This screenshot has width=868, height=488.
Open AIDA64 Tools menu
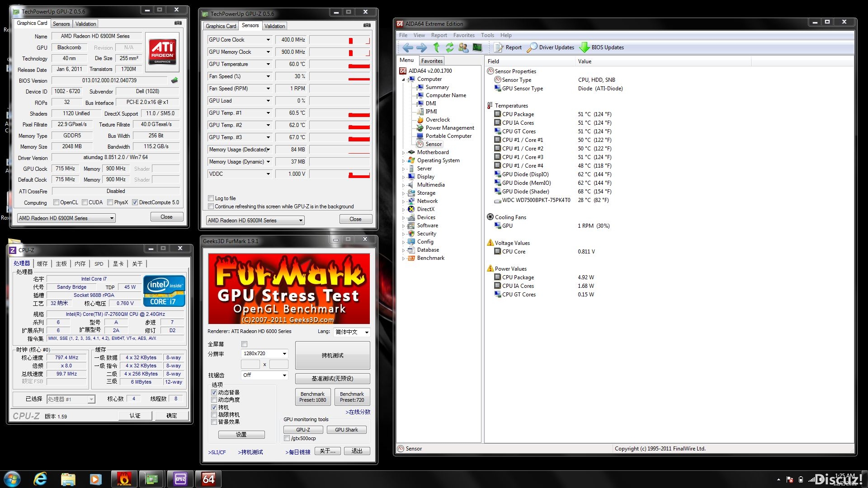coord(487,35)
